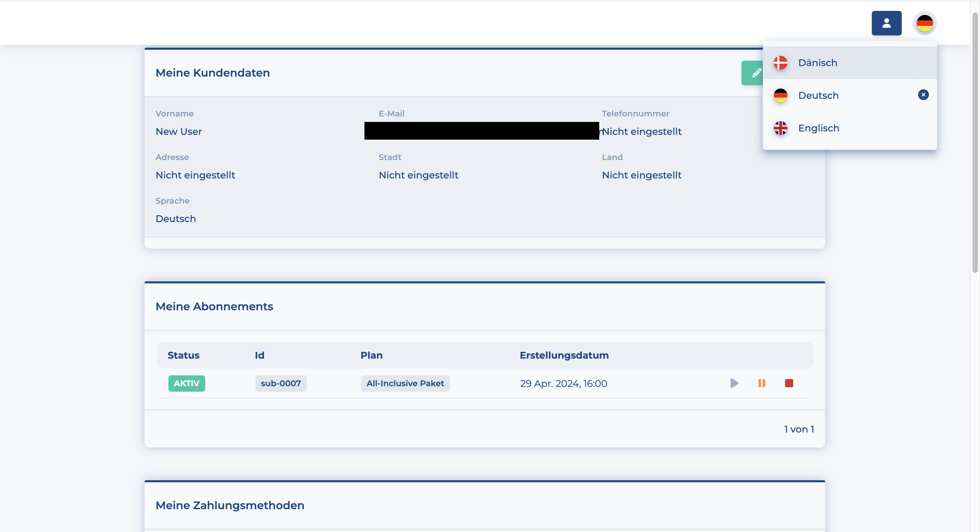Screen dimensions: 980x532
Task: Click the Adresse value Nicht eingestellt
Action: click(x=195, y=175)
